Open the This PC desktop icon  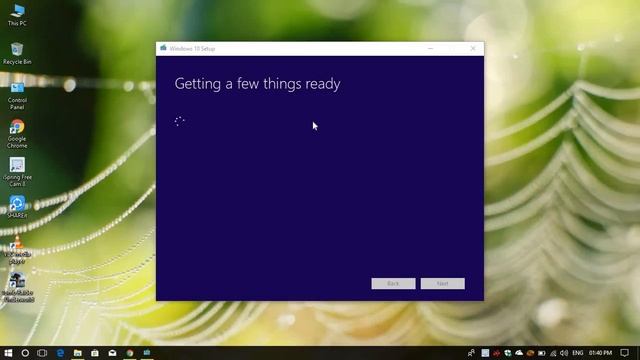[x=17, y=16]
